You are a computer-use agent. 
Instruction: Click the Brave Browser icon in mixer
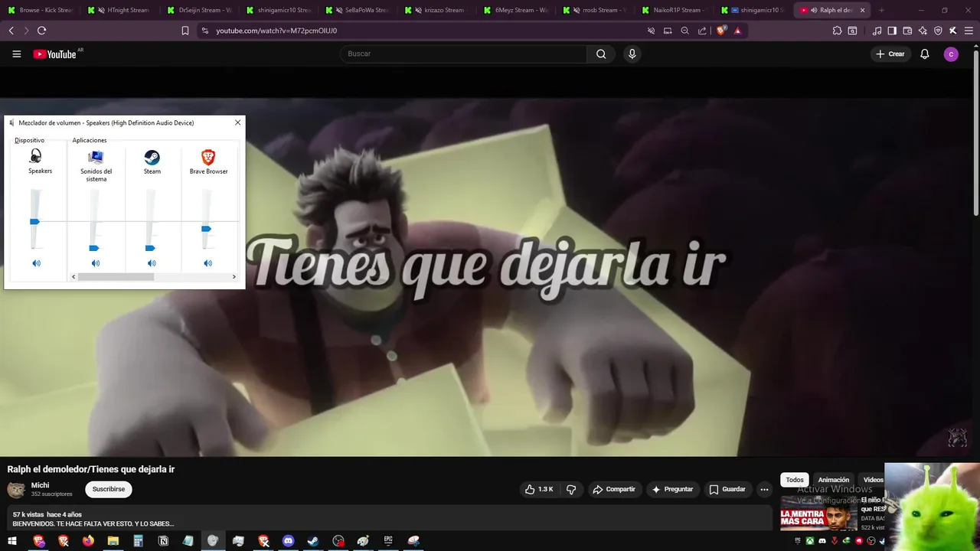[208, 157]
